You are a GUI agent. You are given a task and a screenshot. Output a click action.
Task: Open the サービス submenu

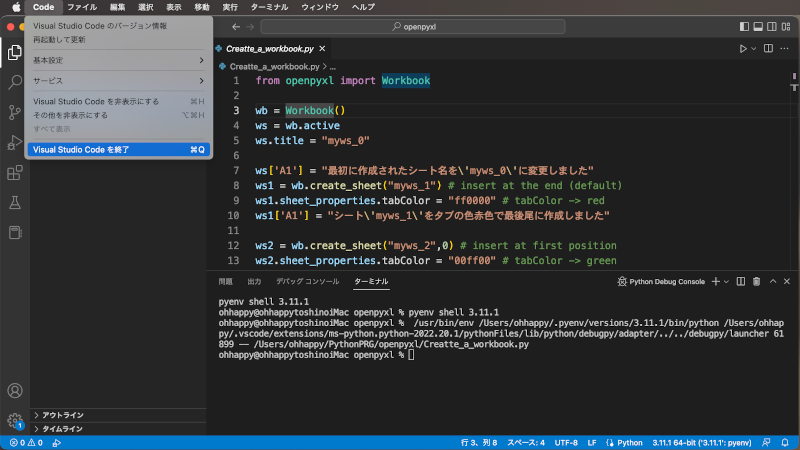click(118, 81)
